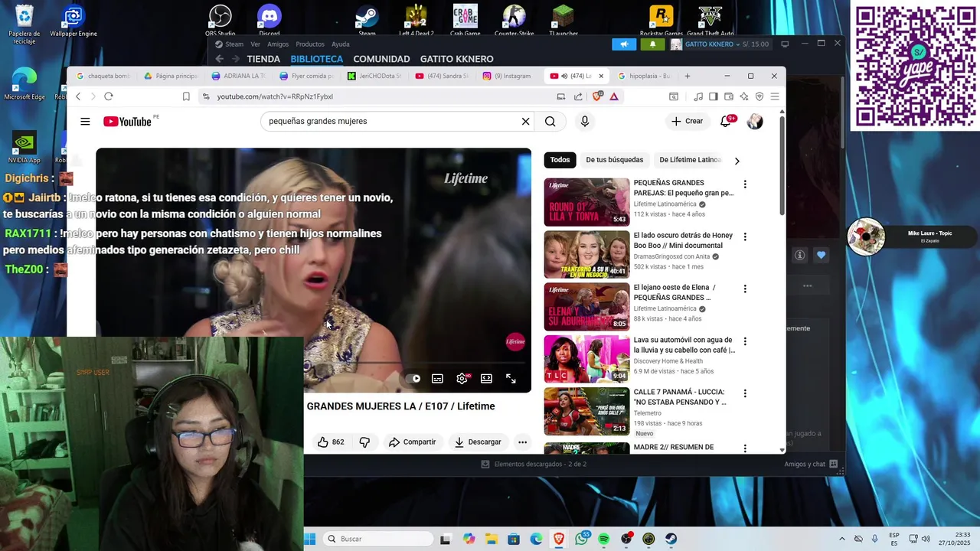Open Microsoft Store from taskbar
Screen dimensions: 980x551
[x=514, y=539]
